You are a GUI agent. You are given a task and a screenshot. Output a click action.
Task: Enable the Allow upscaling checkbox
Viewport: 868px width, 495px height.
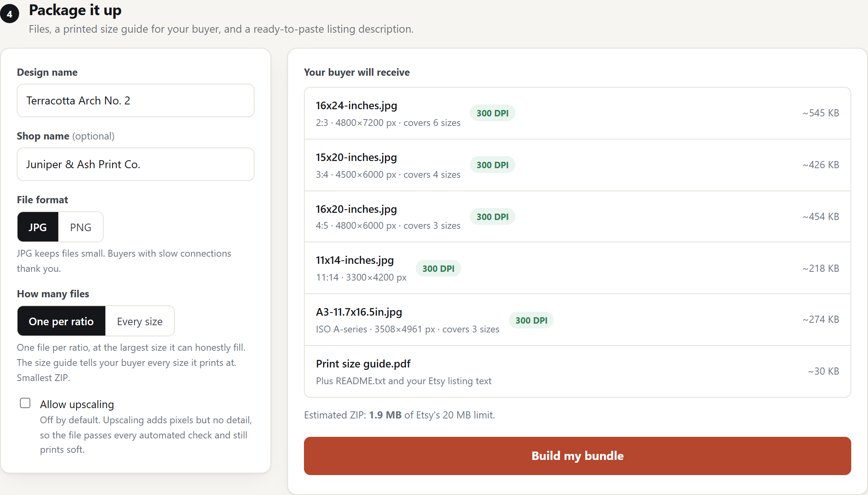pyautogui.click(x=25, y=403)
